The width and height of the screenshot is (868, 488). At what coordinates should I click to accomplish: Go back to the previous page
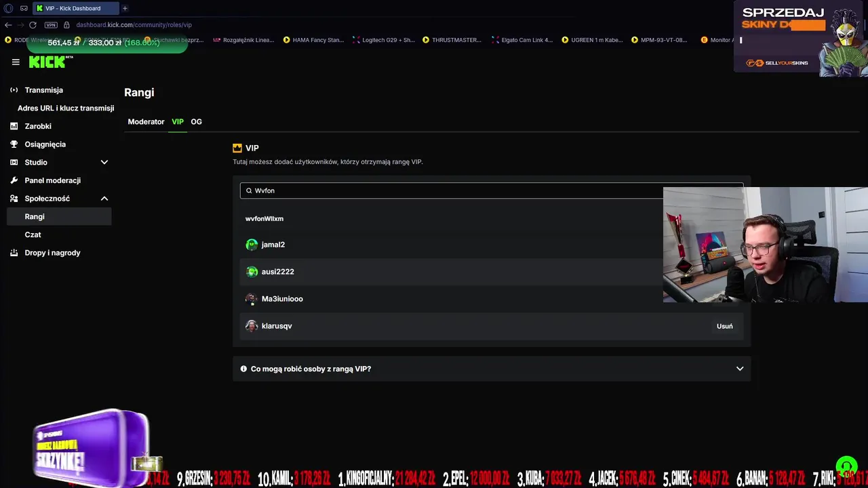click(x=8, y=25)
